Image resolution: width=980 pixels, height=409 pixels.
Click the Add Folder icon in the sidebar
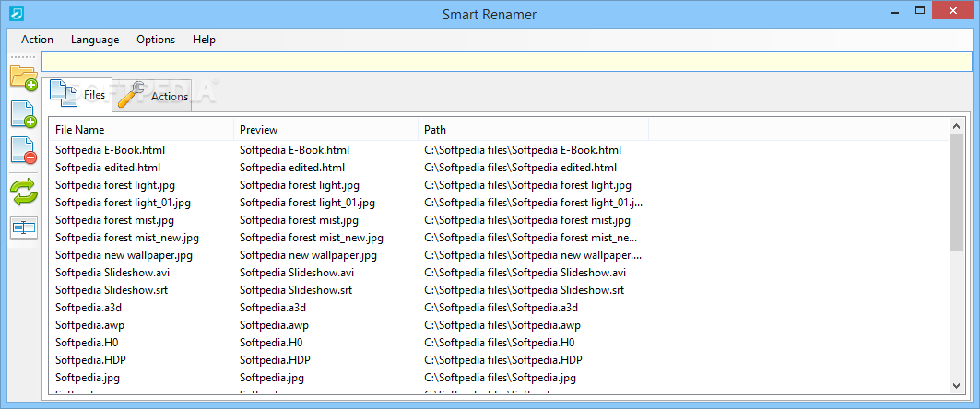24,77
